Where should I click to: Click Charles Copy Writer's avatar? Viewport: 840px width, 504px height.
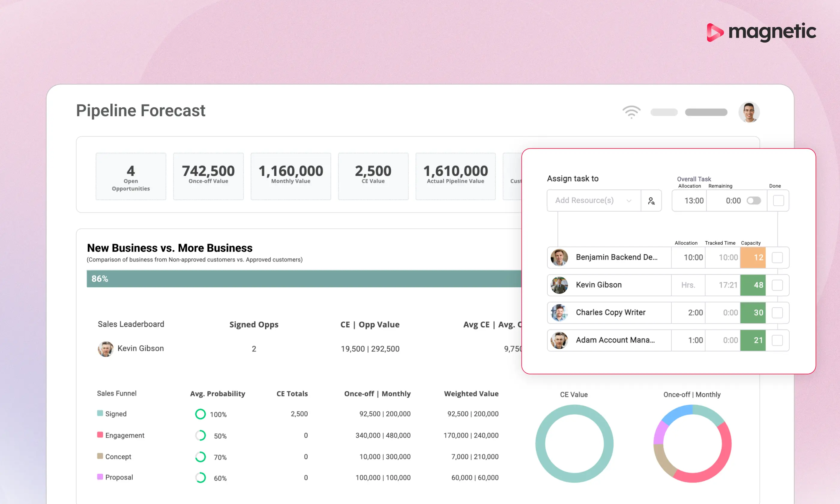(559, 312)
